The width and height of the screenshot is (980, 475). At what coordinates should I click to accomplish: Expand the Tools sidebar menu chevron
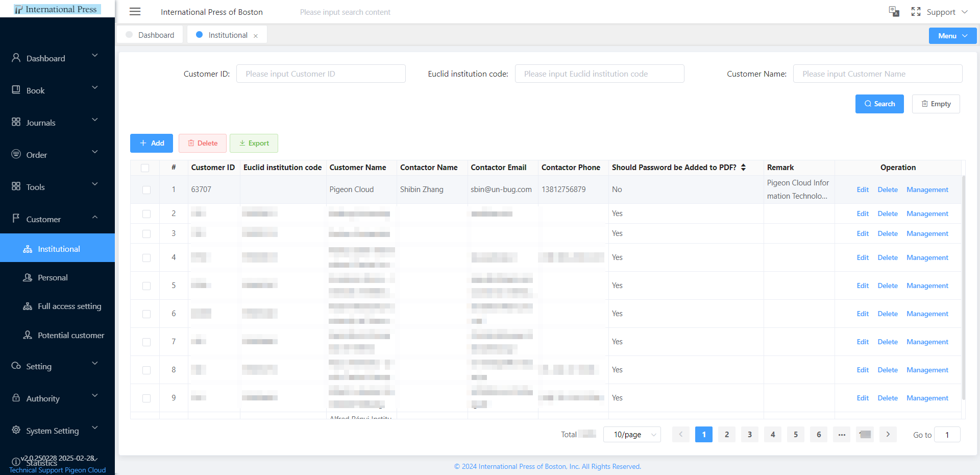(95, 184)
